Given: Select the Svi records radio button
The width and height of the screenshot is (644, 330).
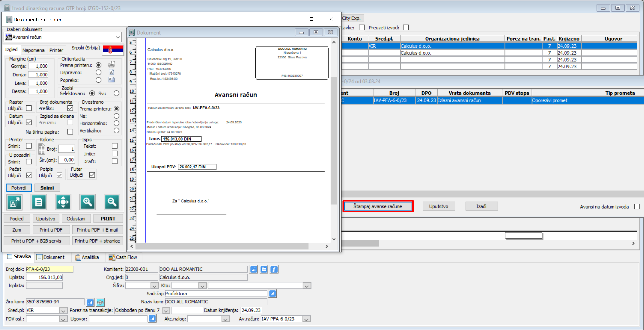Looking at the screenshot, I should click(x=116, y=93).
